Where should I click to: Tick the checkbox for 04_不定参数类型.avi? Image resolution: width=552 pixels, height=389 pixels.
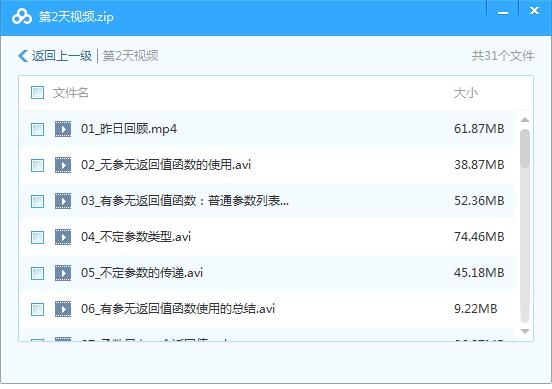coord(37,237)
